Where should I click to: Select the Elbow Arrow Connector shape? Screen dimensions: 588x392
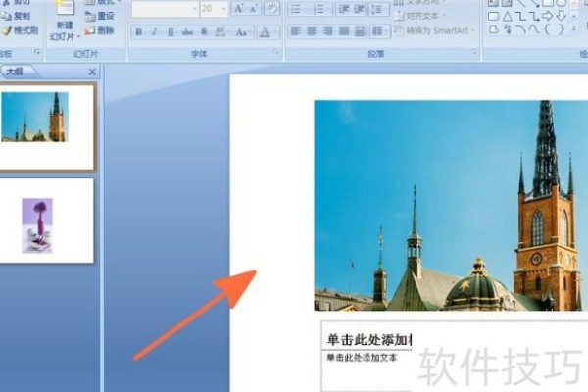pyautogui.click(x=534, y=16)
